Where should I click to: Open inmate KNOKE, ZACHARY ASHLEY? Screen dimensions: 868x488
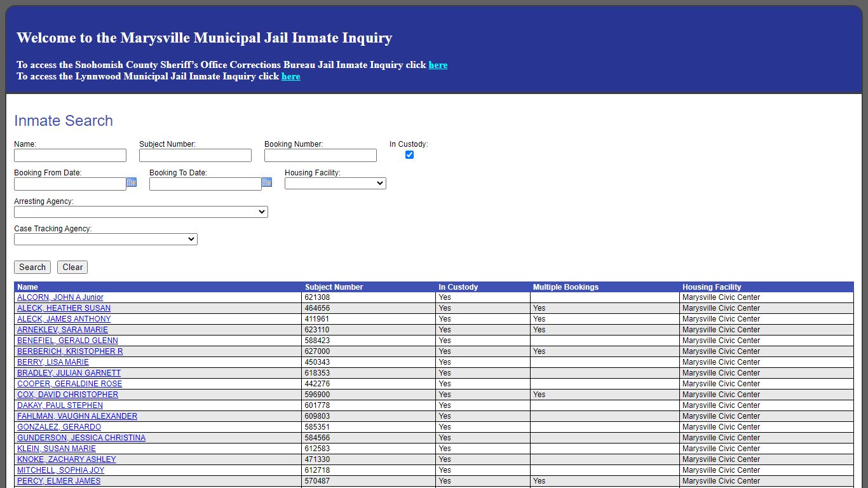[x=67, y=459]
